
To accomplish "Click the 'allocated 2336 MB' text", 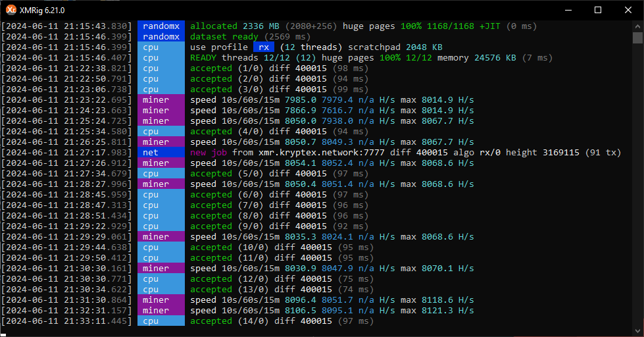I will 235,26.
